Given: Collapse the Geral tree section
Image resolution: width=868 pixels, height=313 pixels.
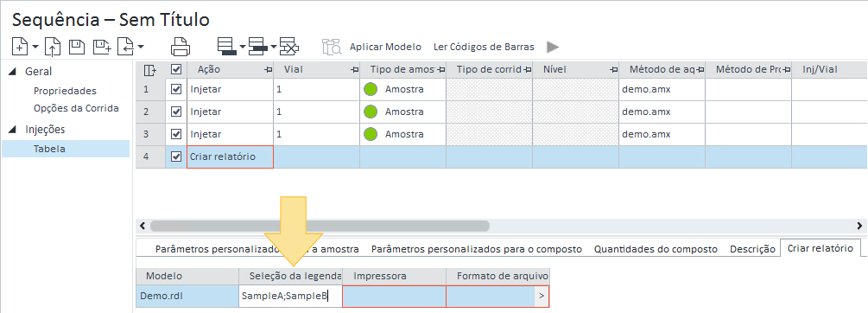Looking at the screenshot, I should point(13,72).
